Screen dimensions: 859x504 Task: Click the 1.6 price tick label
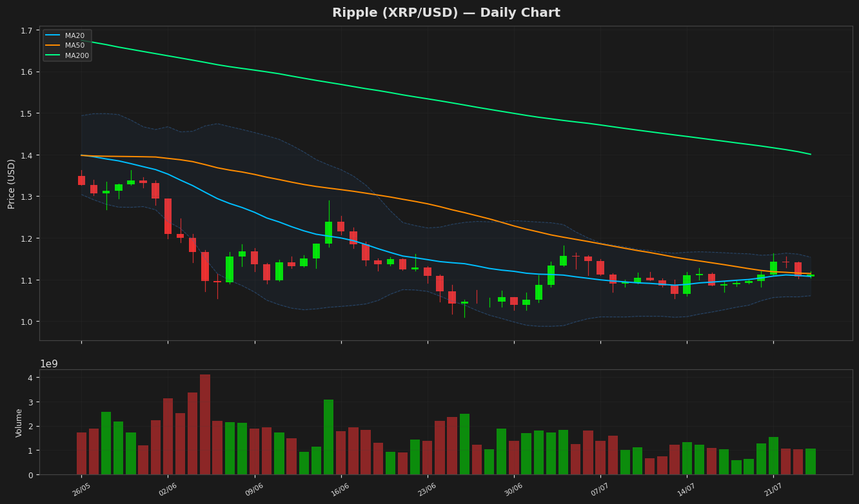(26, 72)
